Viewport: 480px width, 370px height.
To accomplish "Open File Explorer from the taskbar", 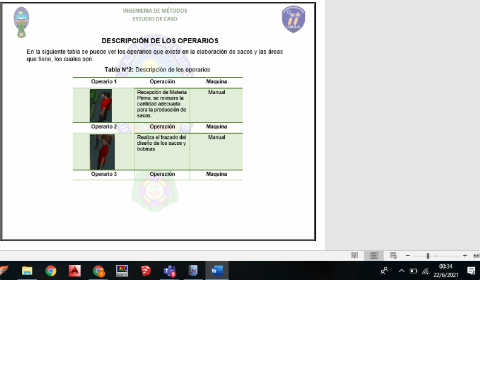I will click(27, 271).
